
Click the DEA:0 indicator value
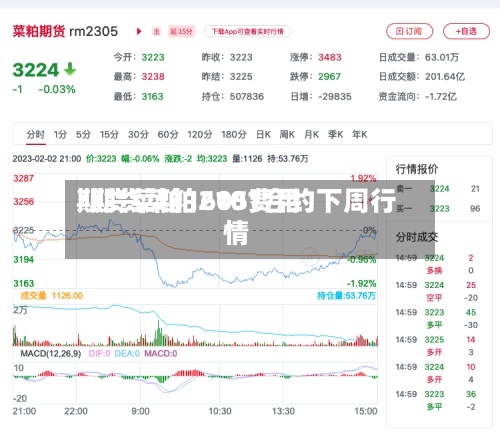(x=127, y=354)
